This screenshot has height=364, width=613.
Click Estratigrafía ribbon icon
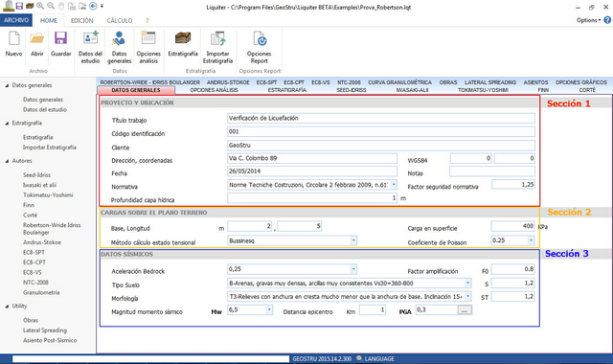pos(183,38)
